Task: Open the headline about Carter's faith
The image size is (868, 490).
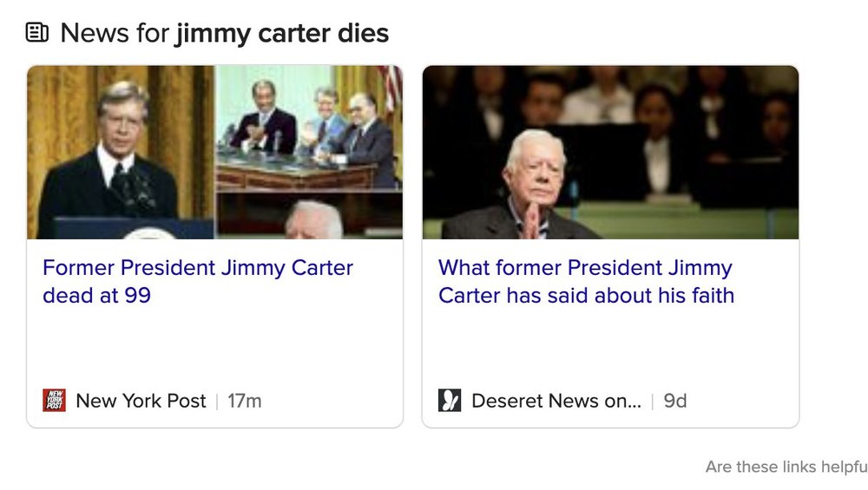Action: tap(586, 281)
